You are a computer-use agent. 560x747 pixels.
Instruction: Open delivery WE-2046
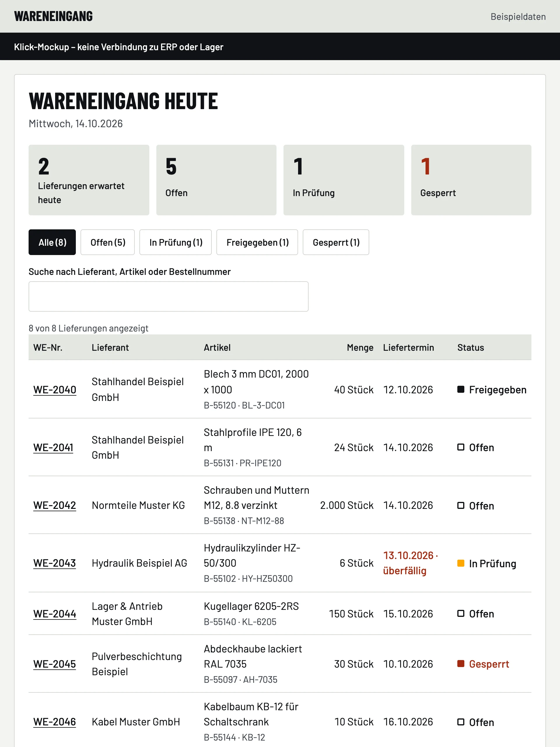point(55,722)
